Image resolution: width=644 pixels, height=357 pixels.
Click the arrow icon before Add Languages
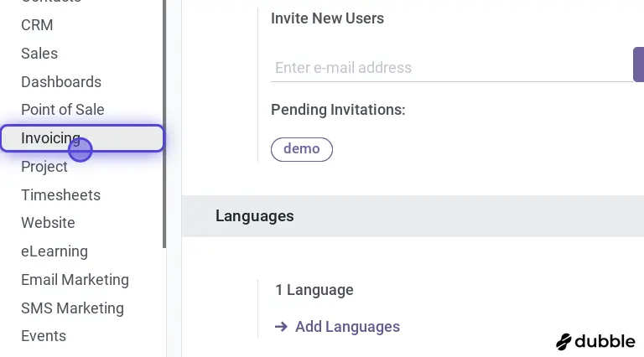coord(282,327)
